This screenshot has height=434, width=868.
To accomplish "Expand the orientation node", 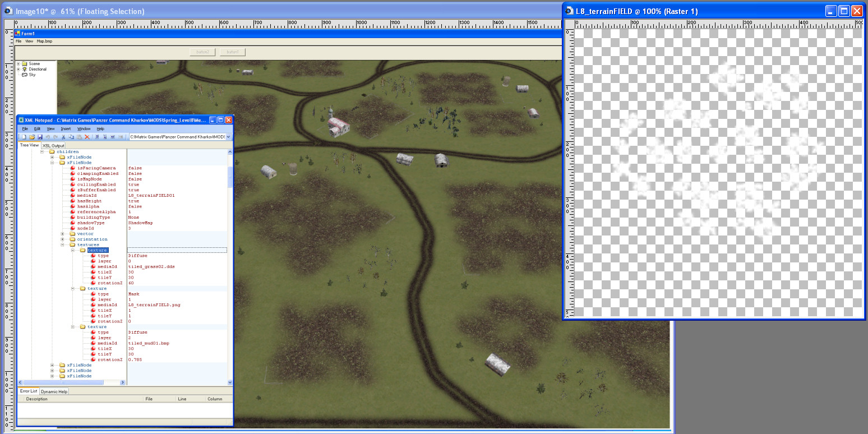I will click(x=63, y=239).
